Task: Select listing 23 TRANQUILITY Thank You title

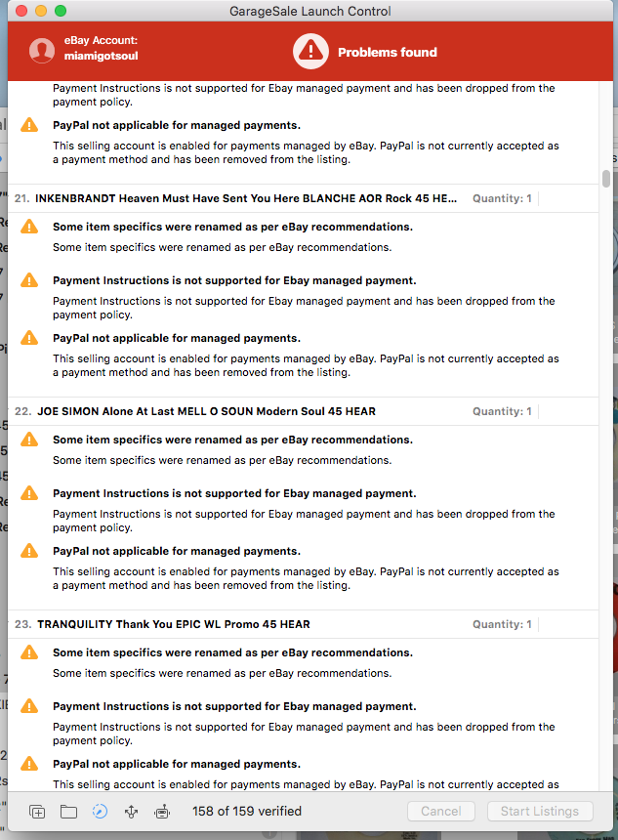Action: pos(174,624)
